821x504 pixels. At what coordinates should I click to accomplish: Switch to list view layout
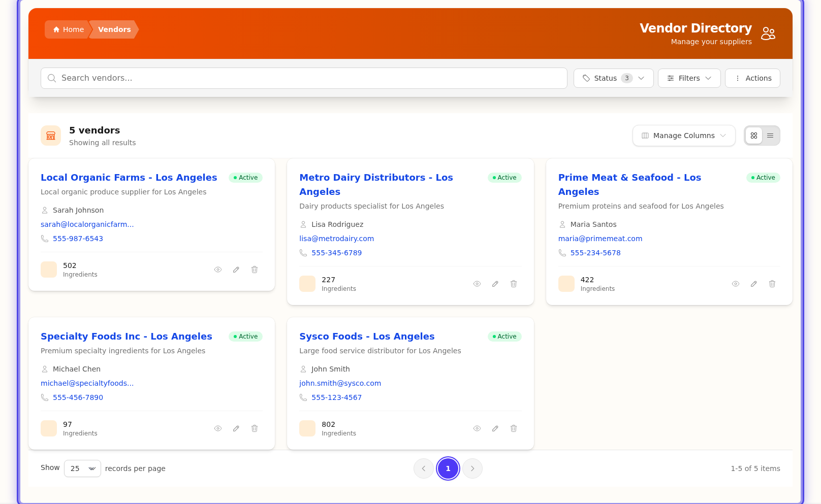(x=770, y=136)
